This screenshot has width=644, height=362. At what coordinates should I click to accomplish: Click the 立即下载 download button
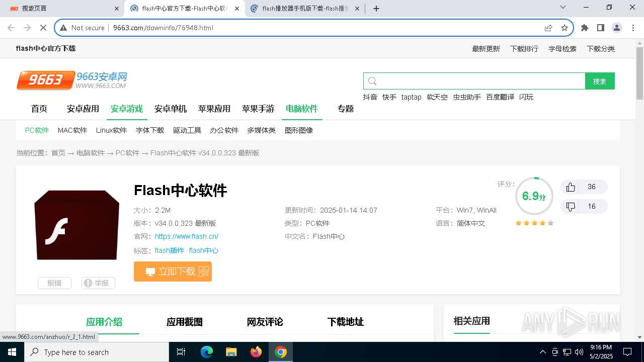click(x=173, y=271)
